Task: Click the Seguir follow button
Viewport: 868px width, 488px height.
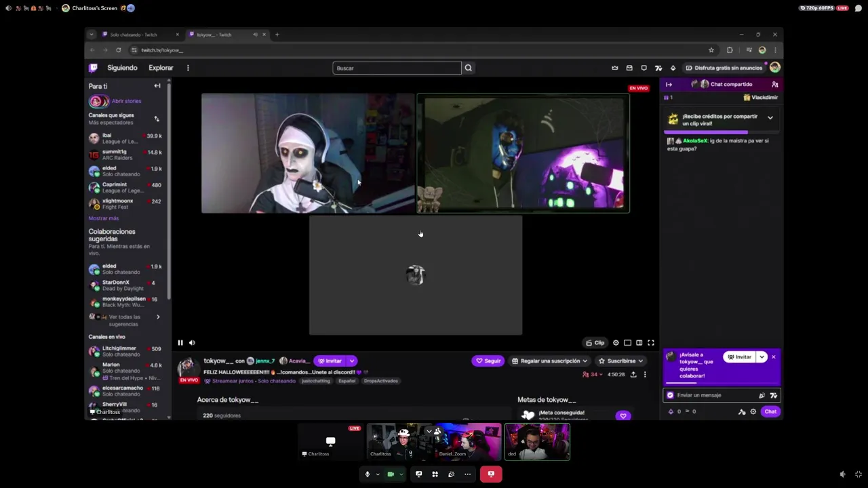Action: (488, 361)
